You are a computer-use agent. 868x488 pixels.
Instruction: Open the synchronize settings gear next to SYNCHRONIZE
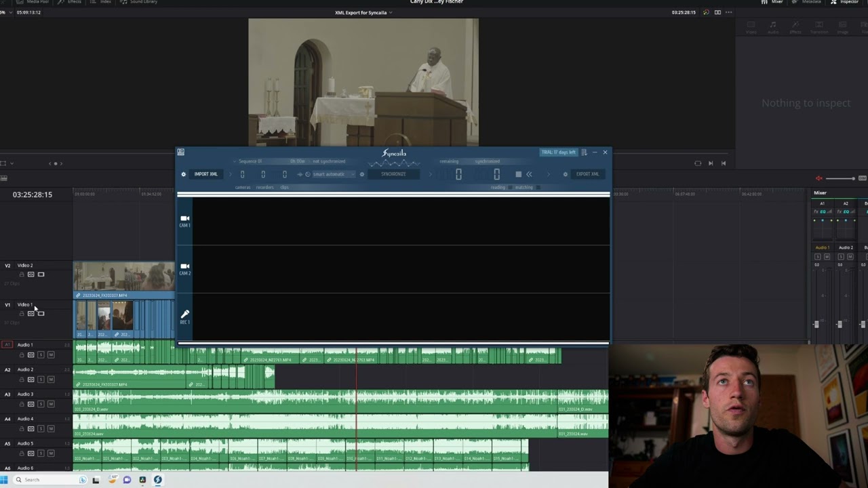pos(362,174)
